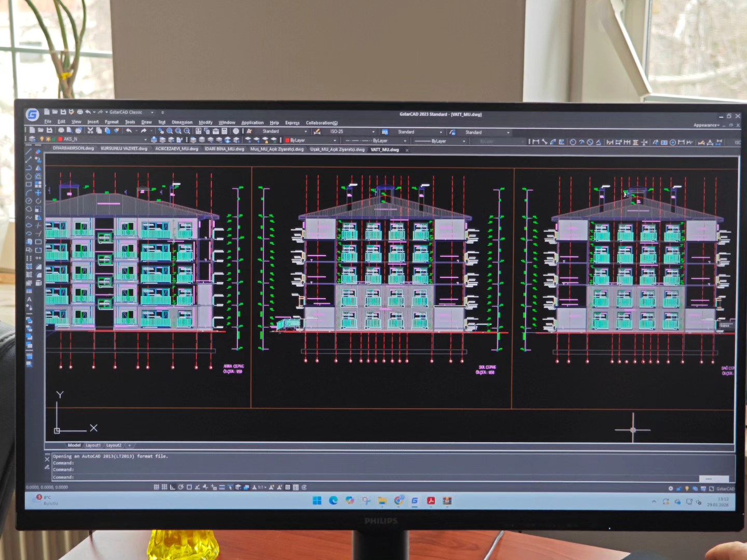The height and width of the screenshot is (560, 747).
Task: Click the Appearance option at top right
Action: coord(706,125)
